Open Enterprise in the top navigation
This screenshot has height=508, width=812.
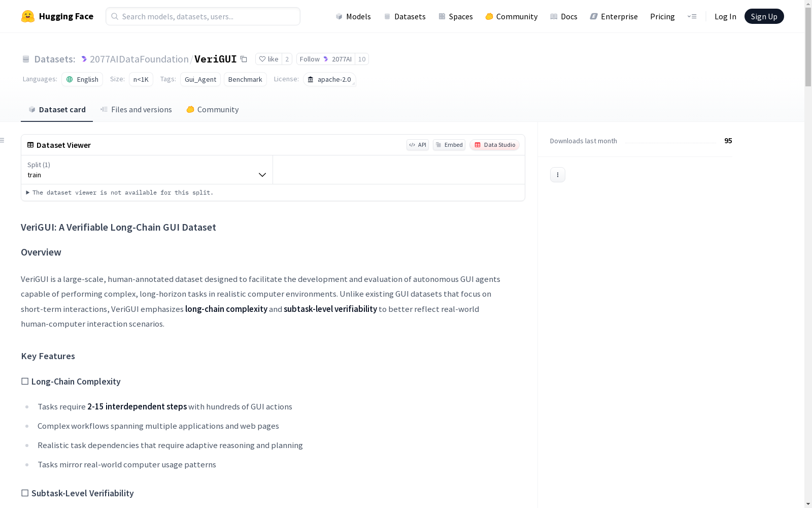pos(614,16)
